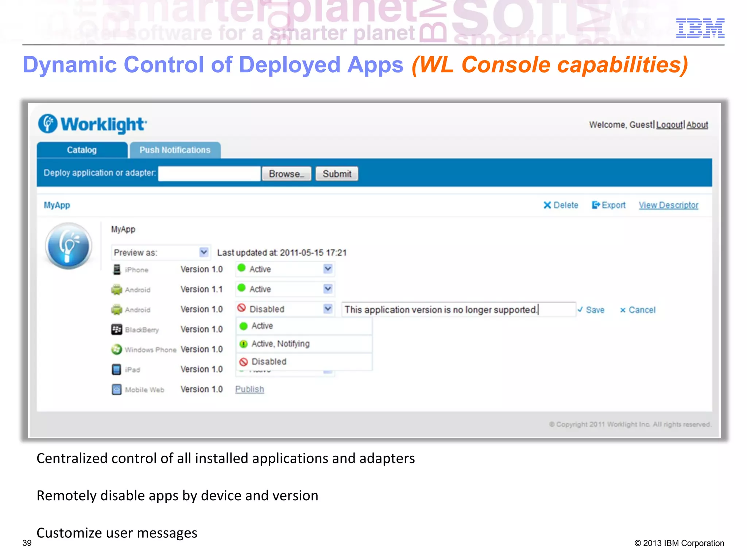Click the 'Last updated at' timestamp text
This screenshot has height=560, width=747.
tap(282, 253)
